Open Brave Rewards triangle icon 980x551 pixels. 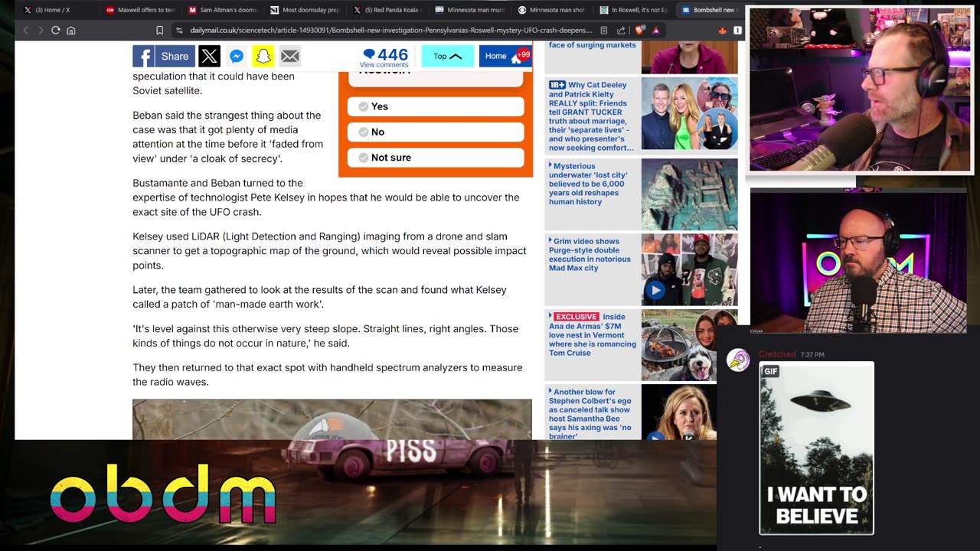(x=656, y=30)
